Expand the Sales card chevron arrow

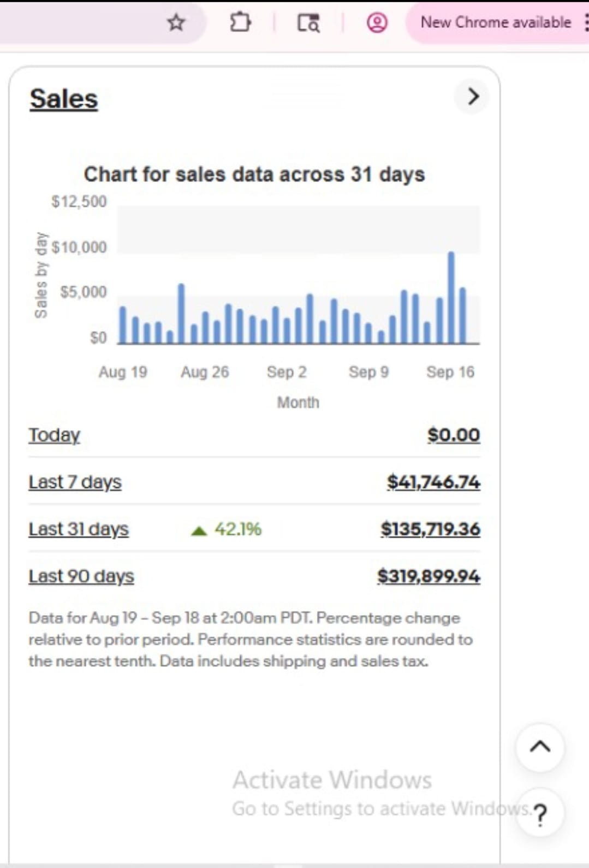tap(473, 97)
